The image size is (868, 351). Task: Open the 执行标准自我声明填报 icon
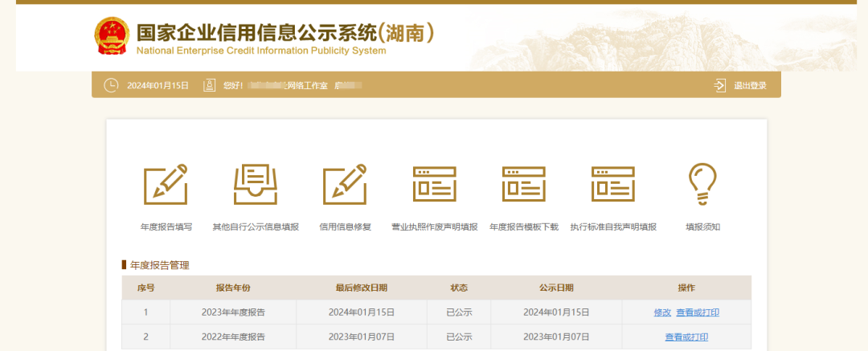click(x=613, y=184)
